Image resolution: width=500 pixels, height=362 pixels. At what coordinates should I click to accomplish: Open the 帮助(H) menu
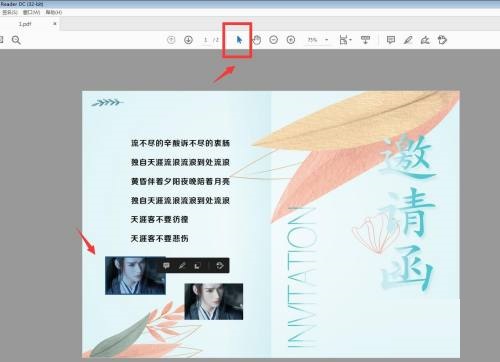click(x=54, y=12)
